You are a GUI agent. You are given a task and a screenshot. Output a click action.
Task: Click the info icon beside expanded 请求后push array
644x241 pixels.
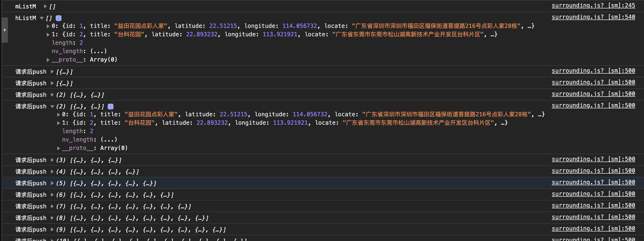(x=111, y=107)
